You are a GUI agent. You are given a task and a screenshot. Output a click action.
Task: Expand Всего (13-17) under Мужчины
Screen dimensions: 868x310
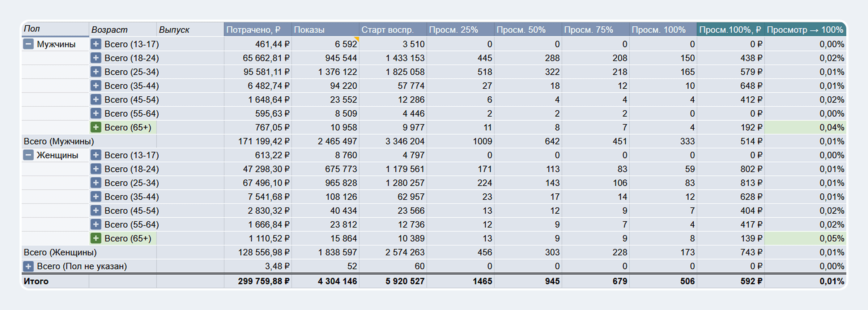(x=96, y=44)
